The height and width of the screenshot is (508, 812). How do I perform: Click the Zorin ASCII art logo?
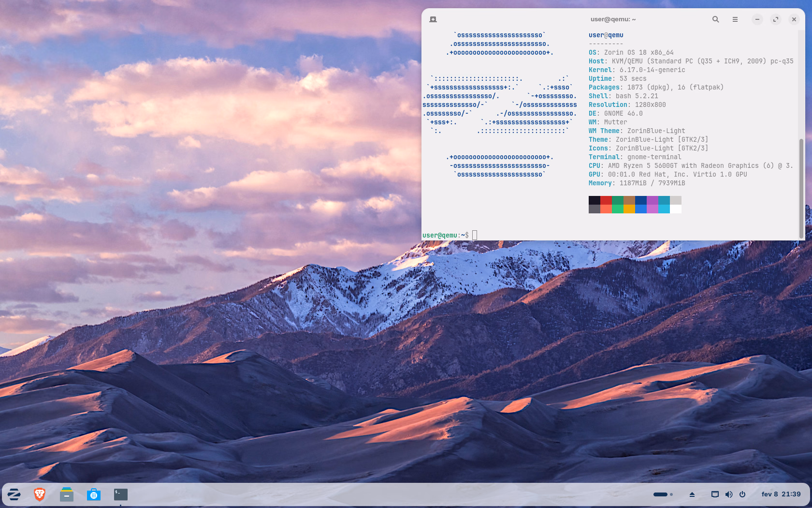pyautogui.click(x=500, y=105)
